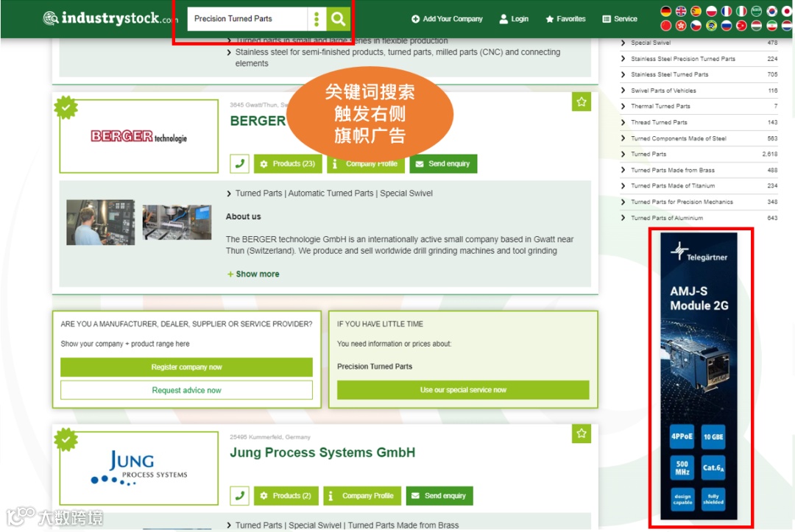Image resolution: width=795 pixels, height=532 pixels.
Task: Open the Favorites menu item
Action: click(565, 18)
